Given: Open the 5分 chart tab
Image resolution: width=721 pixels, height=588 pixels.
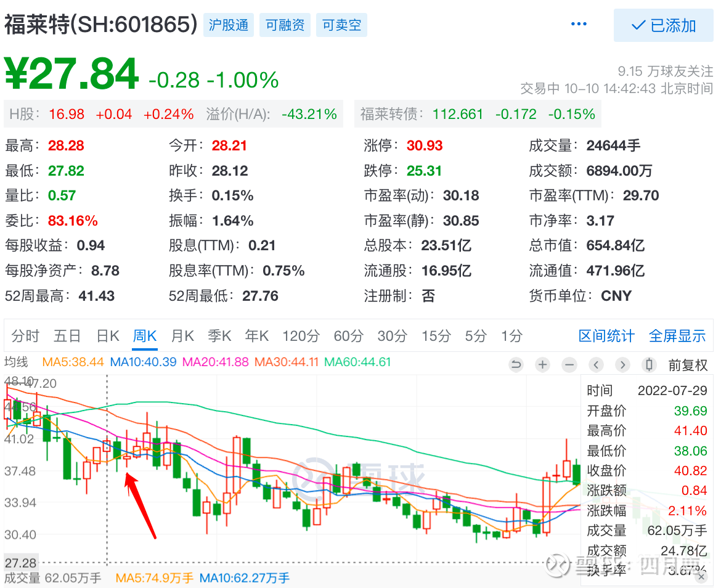Looking at the screenshot, I should pyautogui.click(x=476, y=336).
